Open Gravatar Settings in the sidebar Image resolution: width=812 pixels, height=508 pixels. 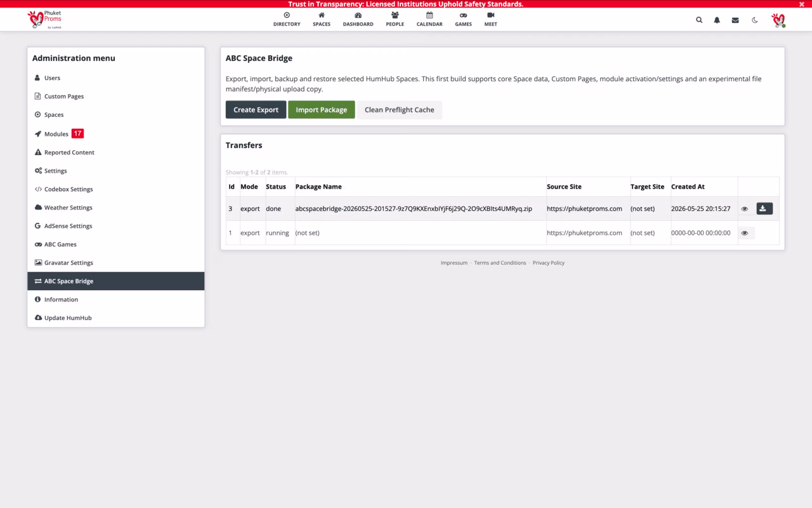[116, 263]
